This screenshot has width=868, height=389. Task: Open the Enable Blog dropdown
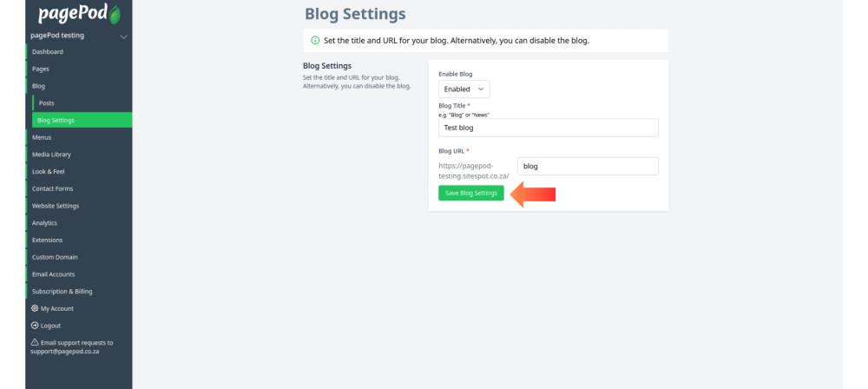pos(464,89)
